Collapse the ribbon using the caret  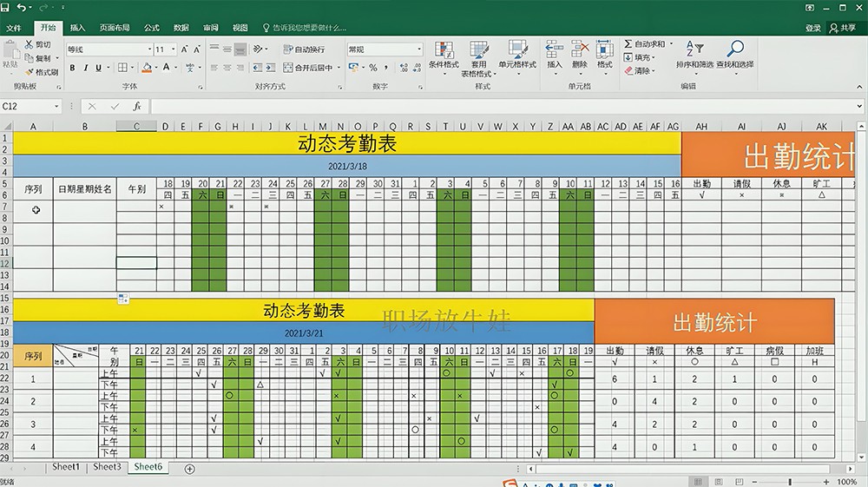(x=859, y=87)
